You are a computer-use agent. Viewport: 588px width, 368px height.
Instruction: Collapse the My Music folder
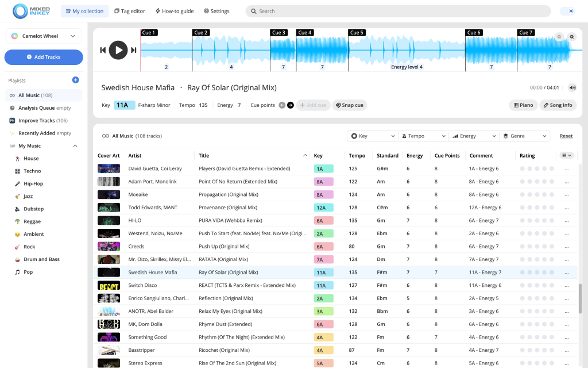(x=75, y=146)
